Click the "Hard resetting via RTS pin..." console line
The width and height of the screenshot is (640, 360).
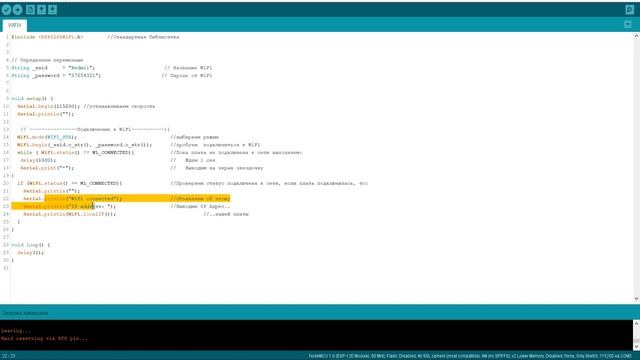[x=44, y=339]
